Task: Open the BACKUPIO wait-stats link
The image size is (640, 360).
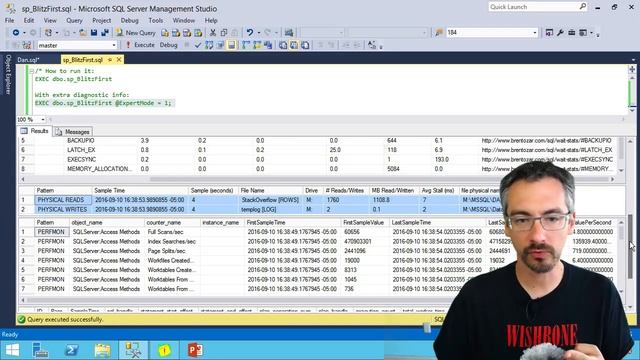Action: tap(546, 140)
